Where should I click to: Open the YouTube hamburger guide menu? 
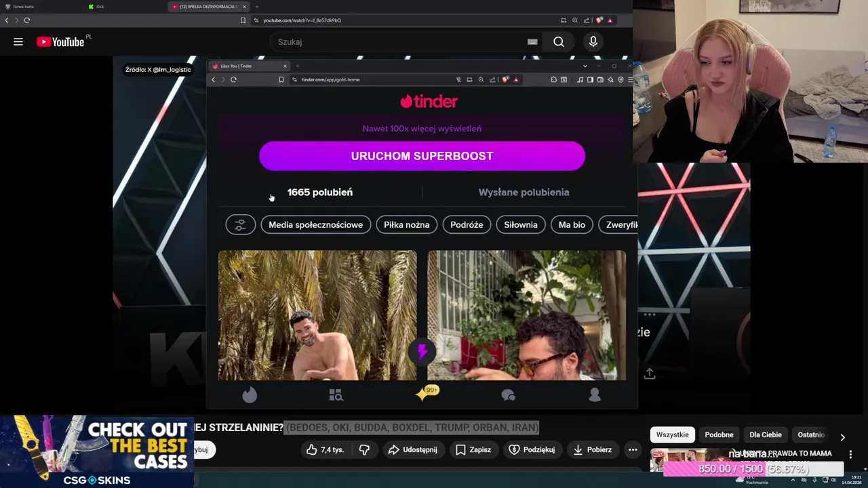pyautogui.click(x=18, y=42)
